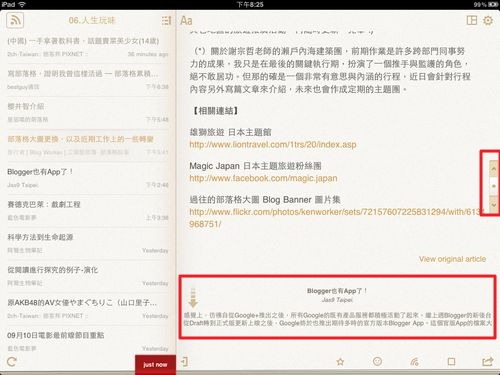Jump to previous article with up arrow
Viewport: 500px width, 375px height.
(x=494, y=169)
